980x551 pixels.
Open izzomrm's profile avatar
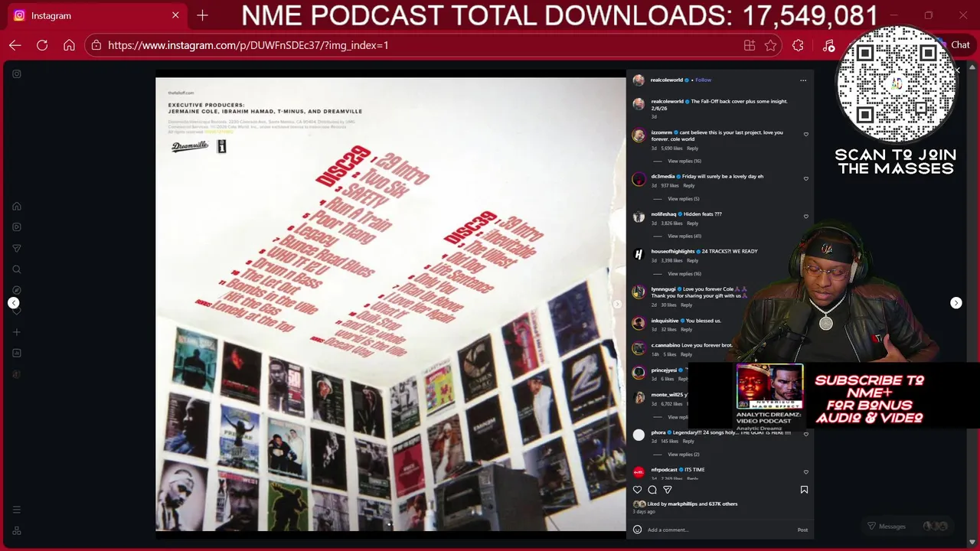639,135
